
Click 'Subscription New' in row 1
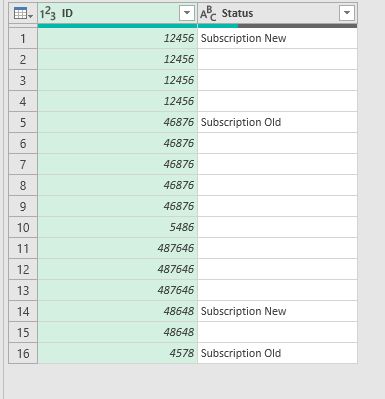pyautogui.click(x=243, y=38)
